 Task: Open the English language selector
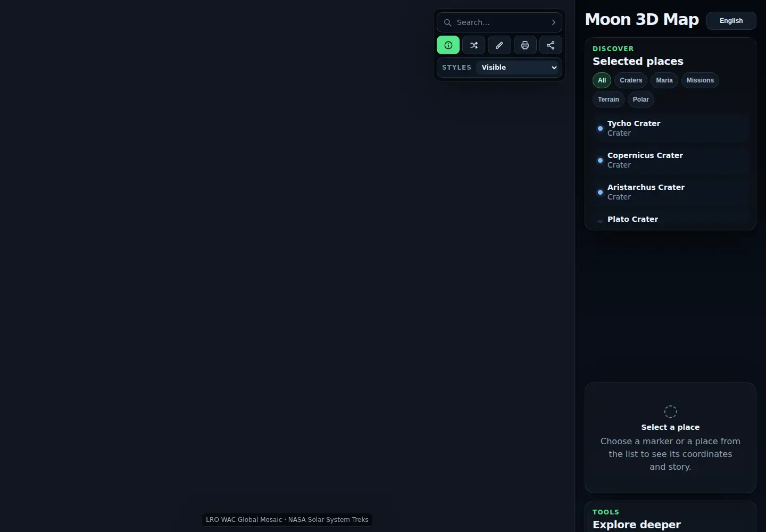(731, 21)
